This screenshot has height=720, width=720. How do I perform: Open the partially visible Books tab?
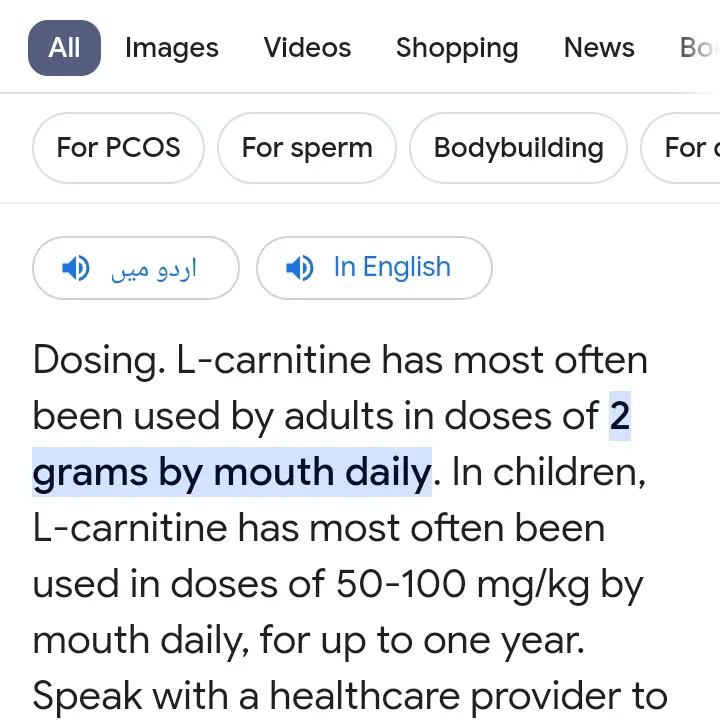point(699,48)
